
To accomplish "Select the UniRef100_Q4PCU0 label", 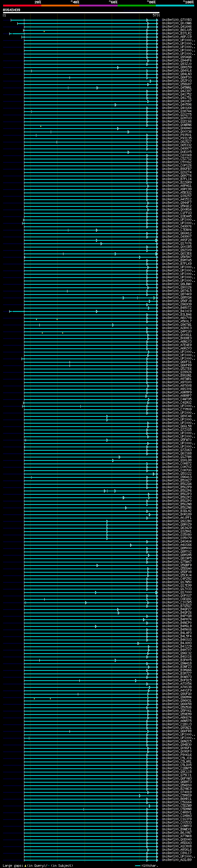I will [x=177, y=332].
